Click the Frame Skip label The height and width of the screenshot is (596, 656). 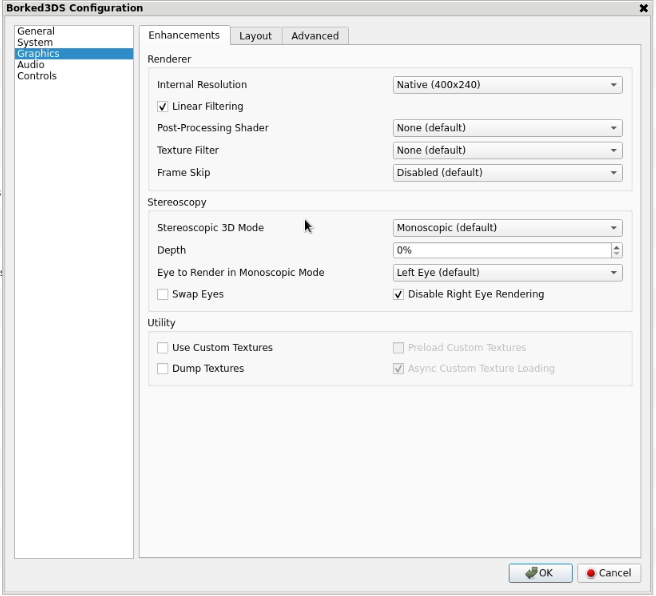[x=184, y=173]
